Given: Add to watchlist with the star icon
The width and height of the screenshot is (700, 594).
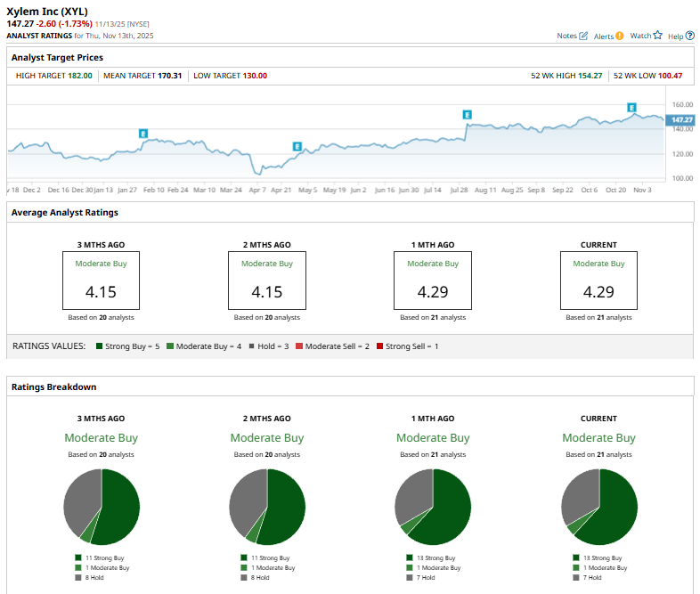Looking at the screenshot, I should pos(657,36).
